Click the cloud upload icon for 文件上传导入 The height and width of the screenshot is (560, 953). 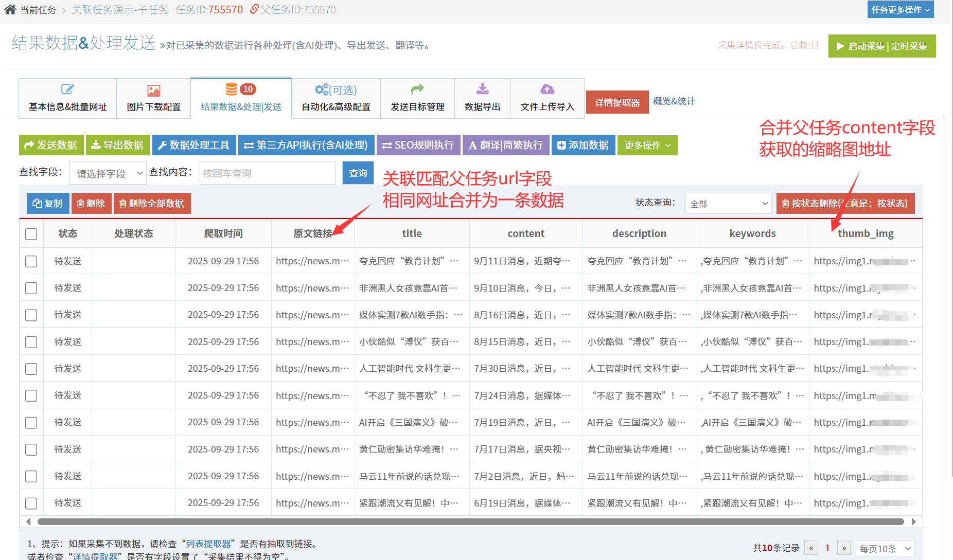(547, 89)
